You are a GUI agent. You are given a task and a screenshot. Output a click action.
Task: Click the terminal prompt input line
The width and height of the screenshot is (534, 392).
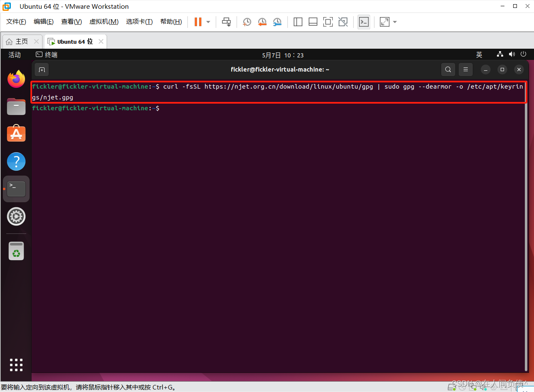[278, 108]
